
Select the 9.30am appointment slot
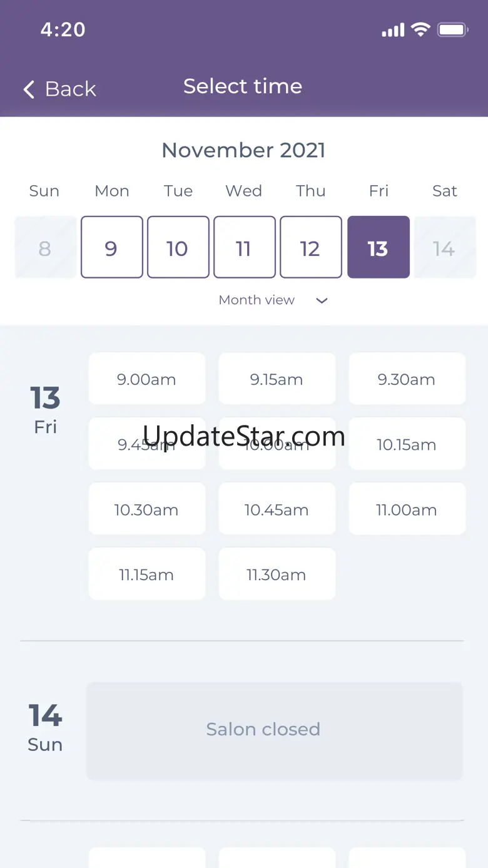tap(407, 379)
